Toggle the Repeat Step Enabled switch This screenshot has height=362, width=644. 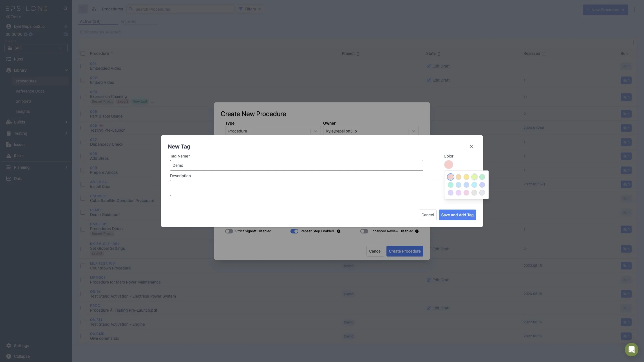pyautogui.click(x=294, y=231)
